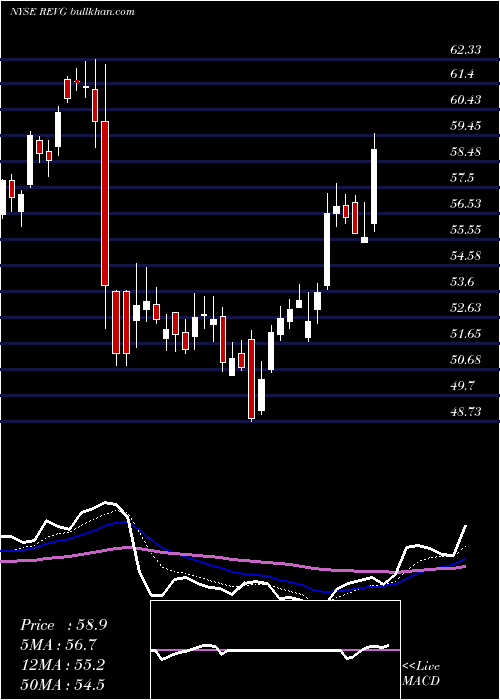Click the 58.48 price axis label
Screen dimensions: 500x700
(466, 152)
